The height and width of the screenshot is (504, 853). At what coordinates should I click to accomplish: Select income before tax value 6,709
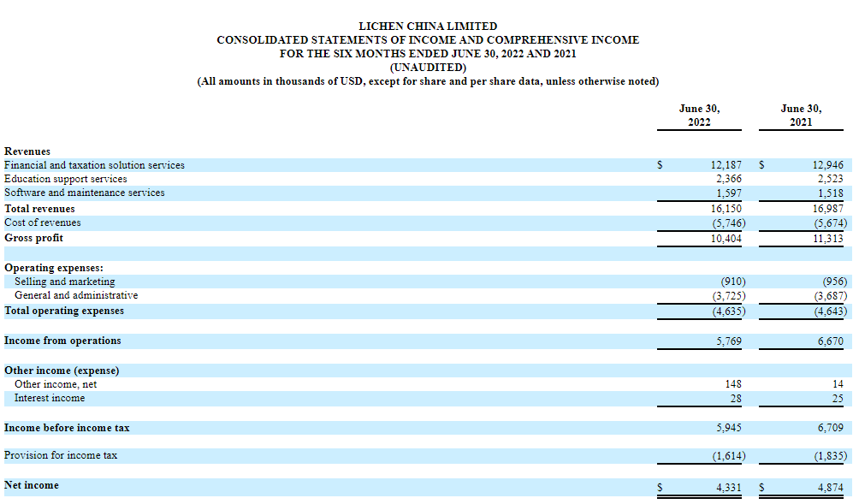coord(830,428)
